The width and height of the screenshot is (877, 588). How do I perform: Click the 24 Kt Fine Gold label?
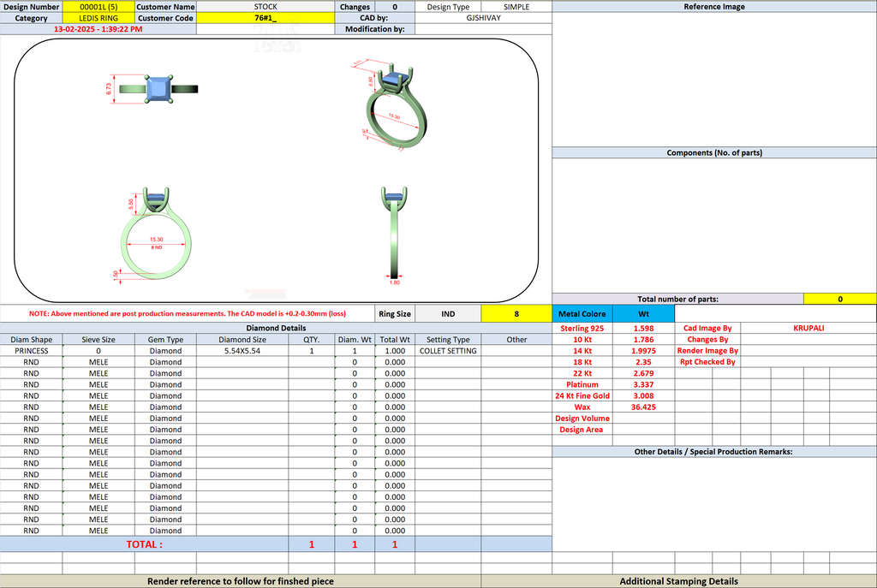point(582,395)
